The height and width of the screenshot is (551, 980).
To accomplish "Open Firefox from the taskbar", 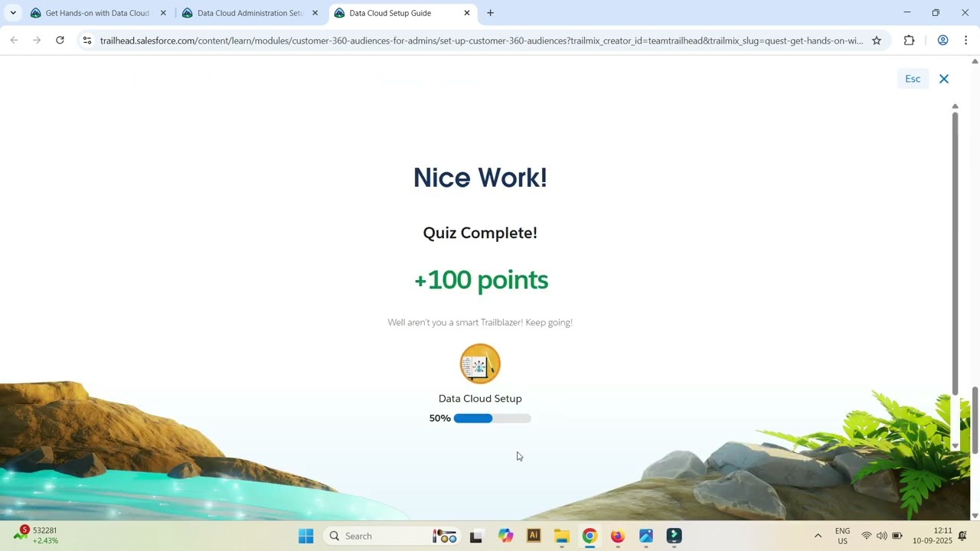I will coord(618,536).
